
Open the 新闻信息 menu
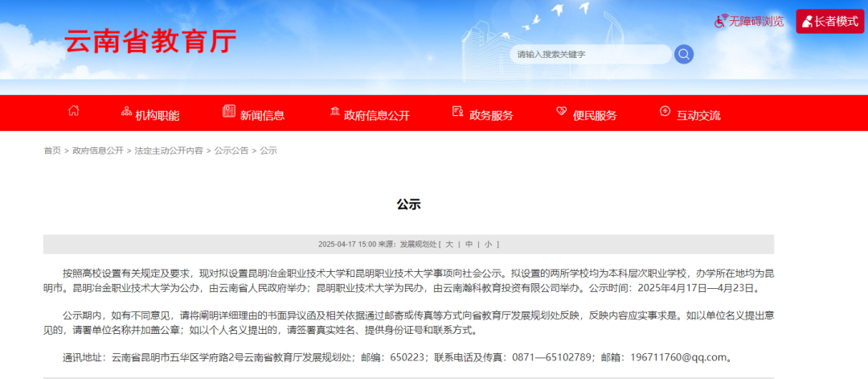[x=262, y=116]
